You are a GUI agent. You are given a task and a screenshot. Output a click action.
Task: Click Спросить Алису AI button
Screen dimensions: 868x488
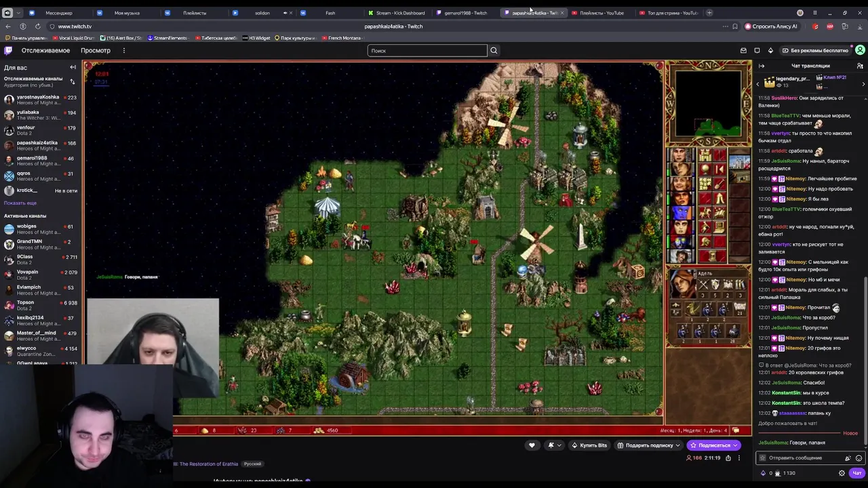[771, 26]
